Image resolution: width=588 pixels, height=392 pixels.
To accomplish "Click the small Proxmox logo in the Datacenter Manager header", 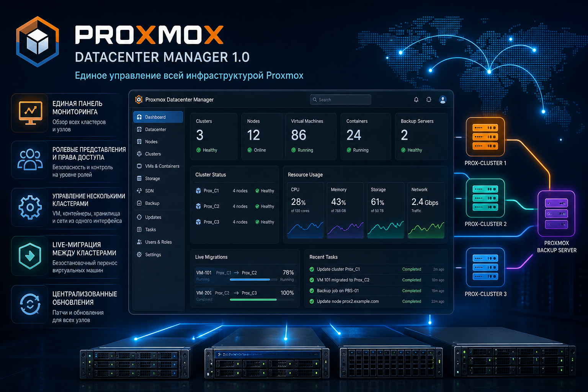I will pyautogui.click(x=139, y=100).
